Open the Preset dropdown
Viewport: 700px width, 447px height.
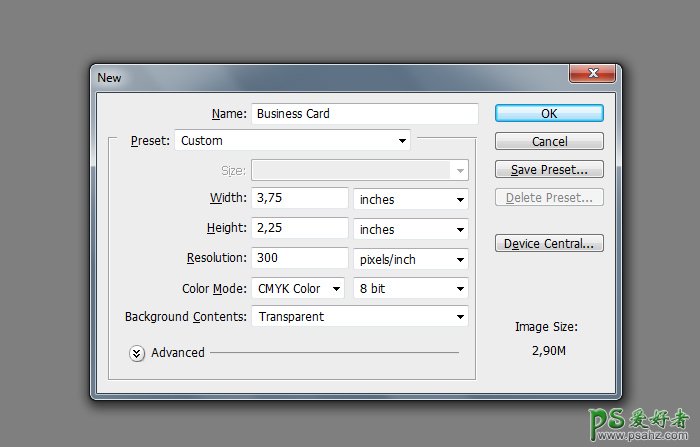pos(292,141)
